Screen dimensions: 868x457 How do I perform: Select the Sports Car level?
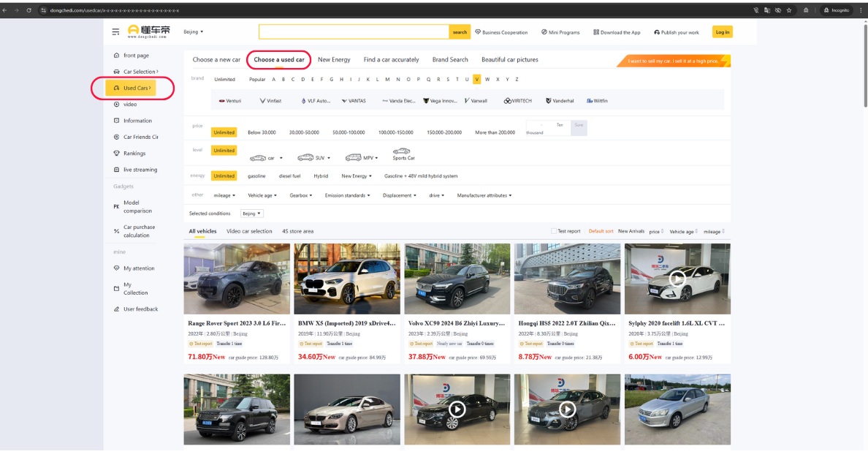[403, 154]
